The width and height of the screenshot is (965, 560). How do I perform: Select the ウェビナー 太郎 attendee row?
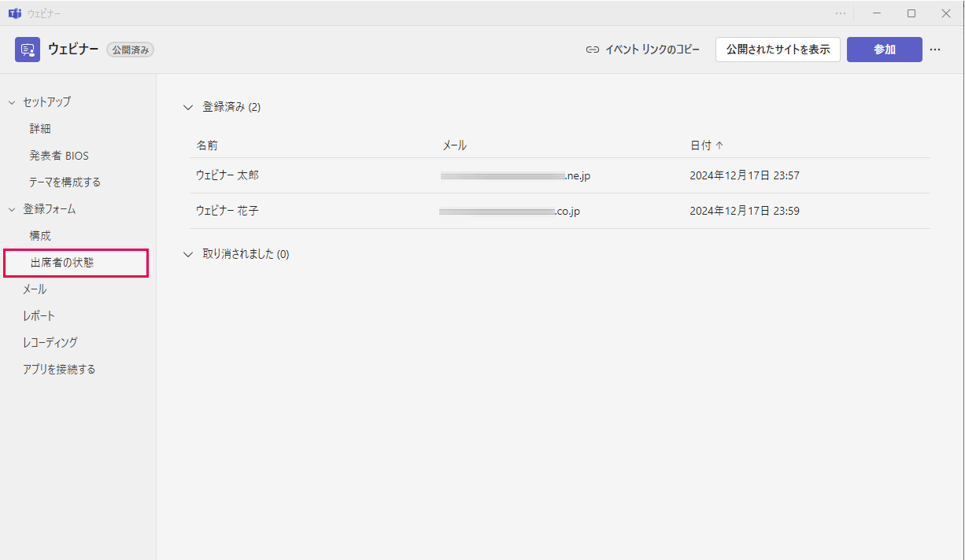[x=227, y=175]
